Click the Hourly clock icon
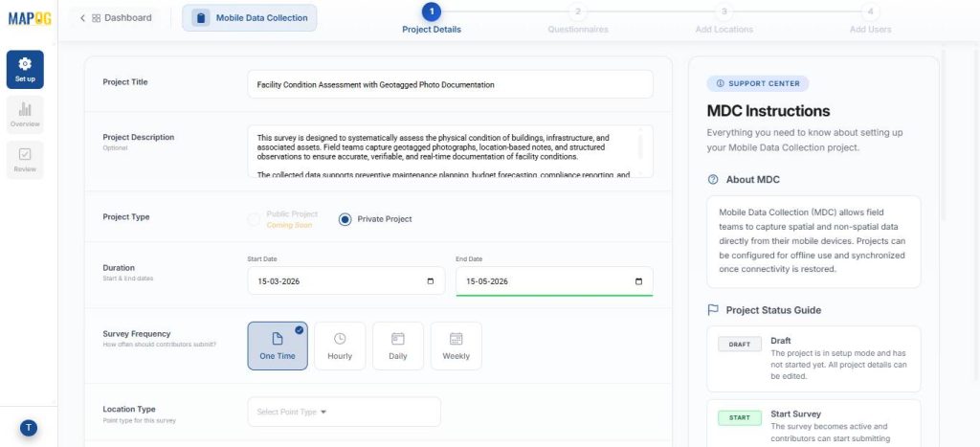980x447 pixels. pyautogui.click(x=340, y=339)
